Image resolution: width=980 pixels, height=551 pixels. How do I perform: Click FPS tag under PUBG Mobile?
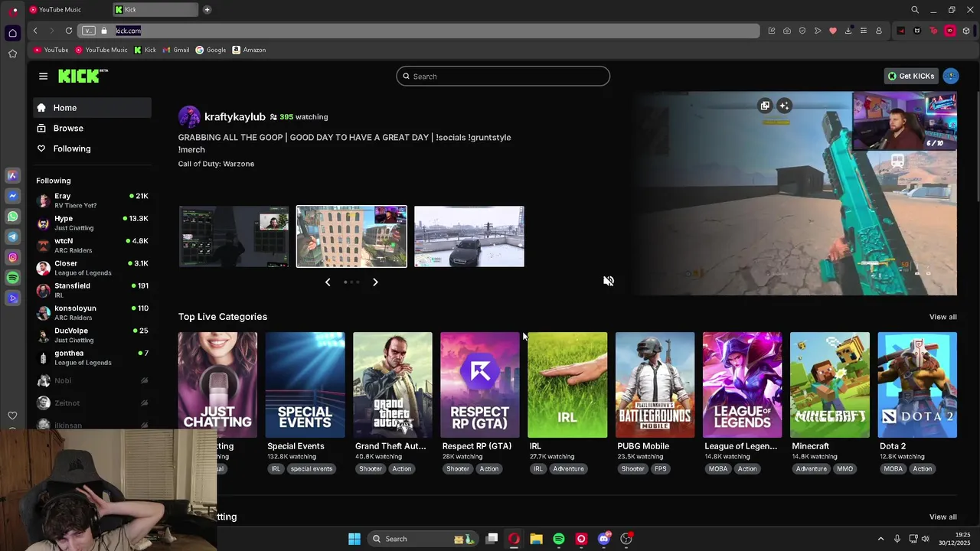click(661, 469)
